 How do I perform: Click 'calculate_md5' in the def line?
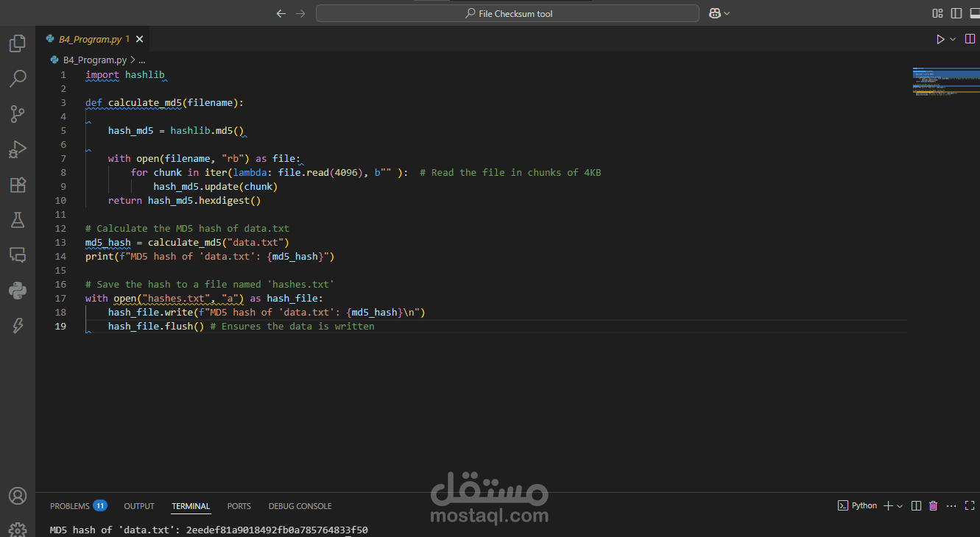145,102
